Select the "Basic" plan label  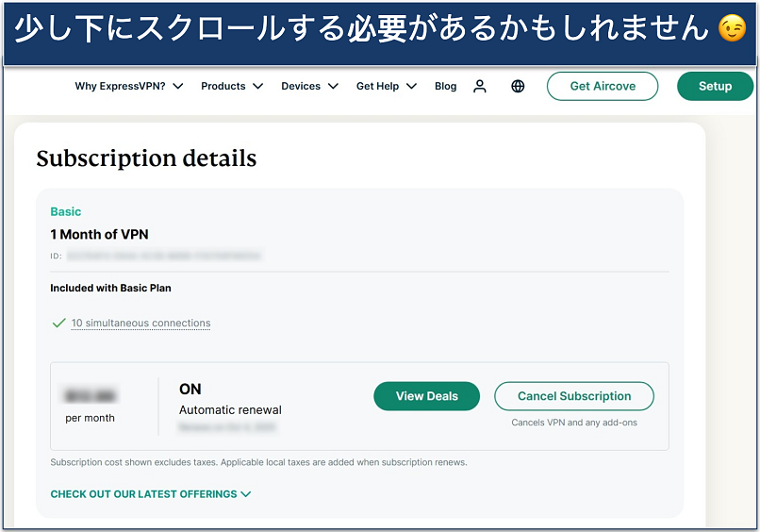(x=66, y=212)
